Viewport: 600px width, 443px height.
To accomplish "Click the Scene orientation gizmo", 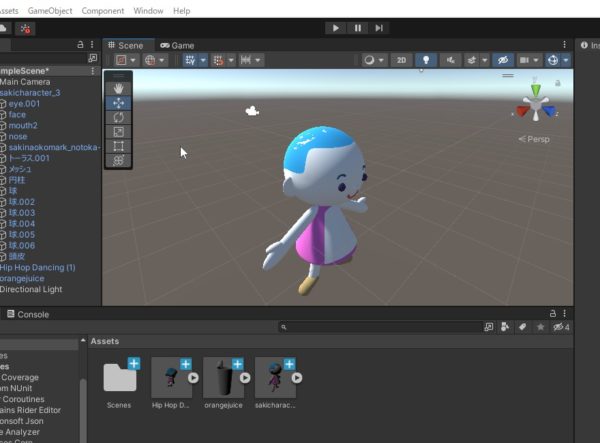I will (x=536, y=106).
